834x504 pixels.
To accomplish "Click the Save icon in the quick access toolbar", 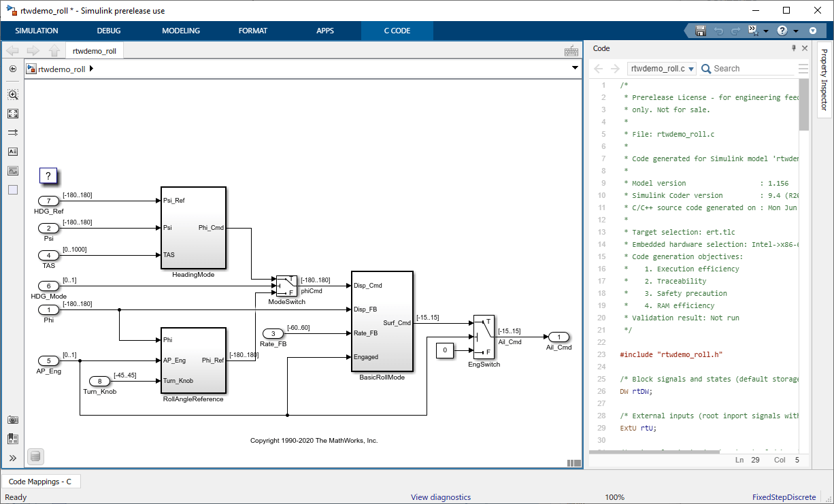I will pos(701,31).
